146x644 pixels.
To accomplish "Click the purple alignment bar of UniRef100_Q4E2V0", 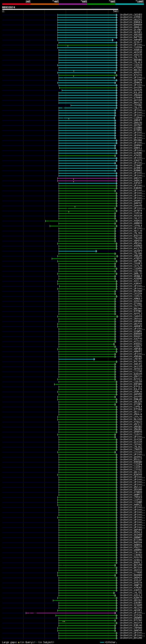I will [x=87, y=178].
